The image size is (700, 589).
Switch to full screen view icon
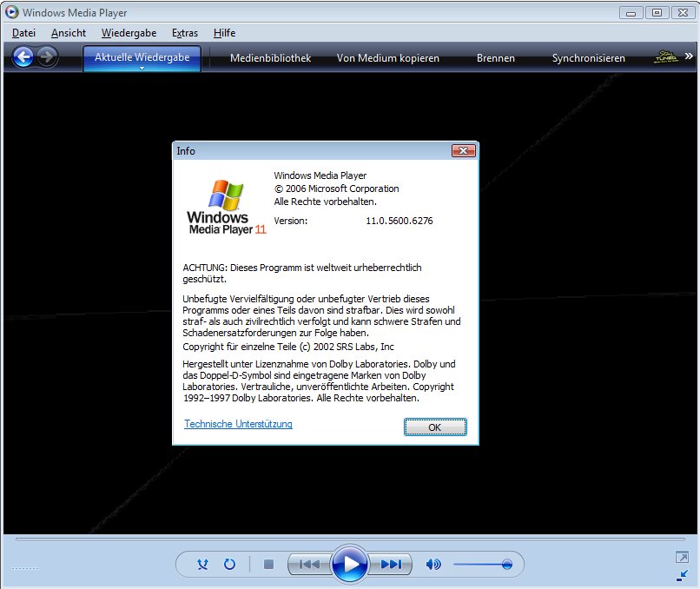[x=682, y=557]
